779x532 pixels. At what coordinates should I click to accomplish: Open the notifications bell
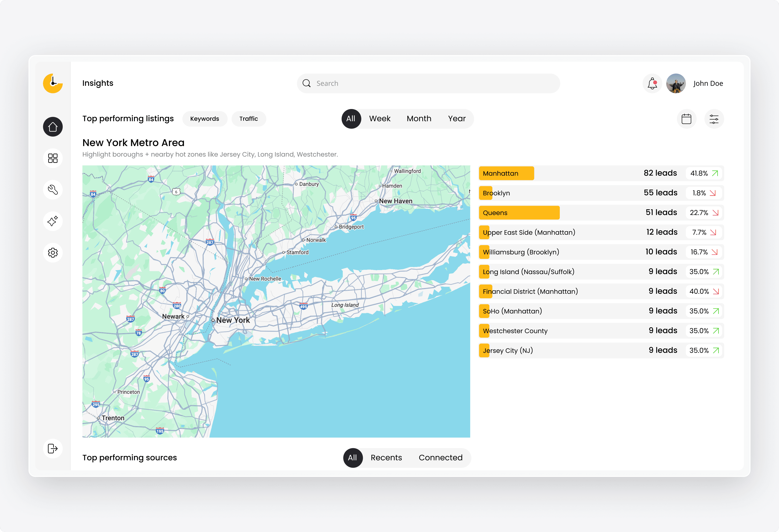click(x=652, y=83)
